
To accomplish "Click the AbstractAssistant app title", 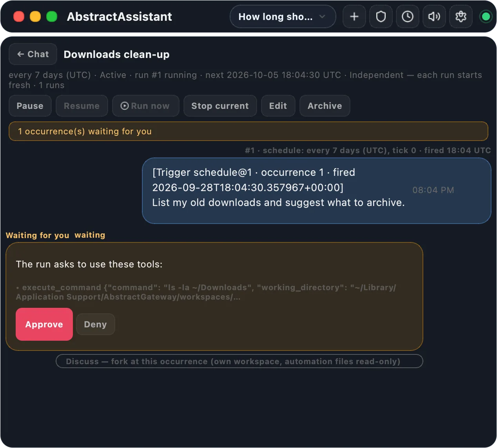I will [x=120, y=16].
